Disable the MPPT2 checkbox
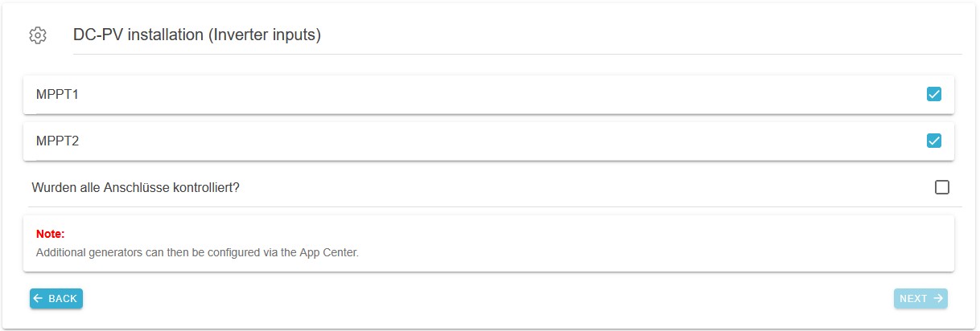Viewport: 980px width, 331px height. [933, 141]
